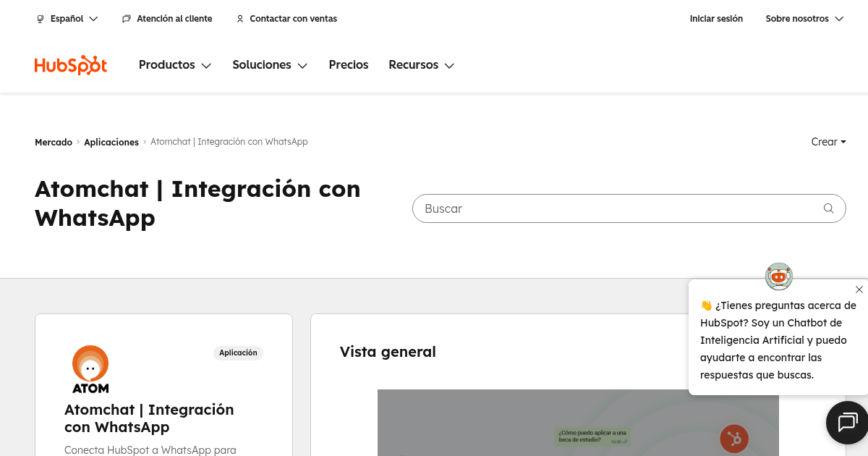Click the HubSpot logo
The width and height of the screenshot is (868, 456).
71,65
